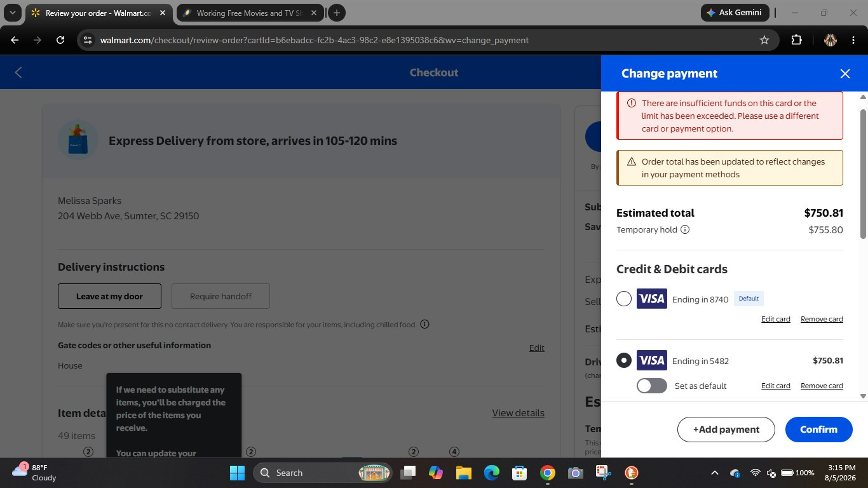868x488 pixels.
Task: Click the Change payment panel scrollbar
Action: point(863,175)
